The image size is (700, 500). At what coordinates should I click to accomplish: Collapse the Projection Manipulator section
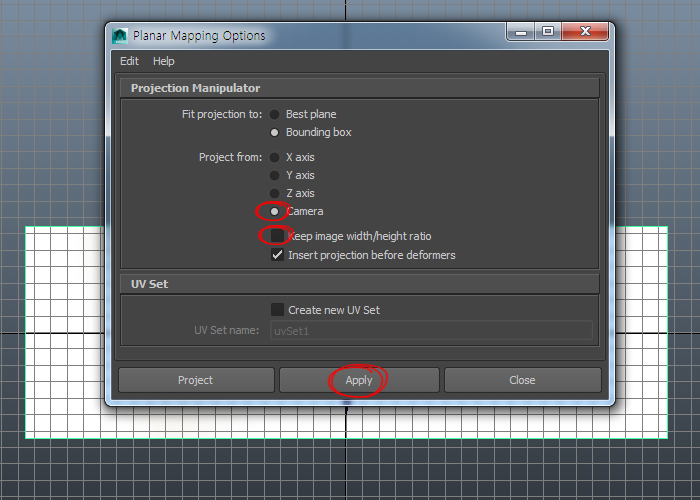pyautogui.click(x=360, y=88)
